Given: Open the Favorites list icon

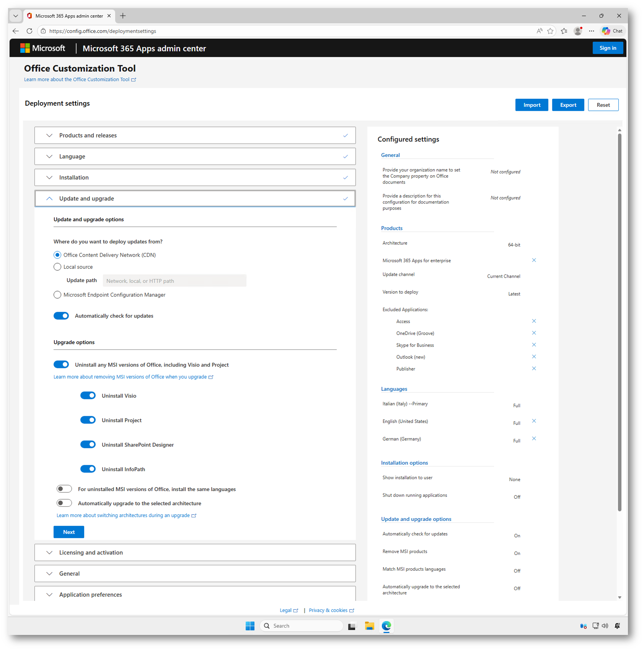Looking at the screenshot, I should tap(564, 31).
